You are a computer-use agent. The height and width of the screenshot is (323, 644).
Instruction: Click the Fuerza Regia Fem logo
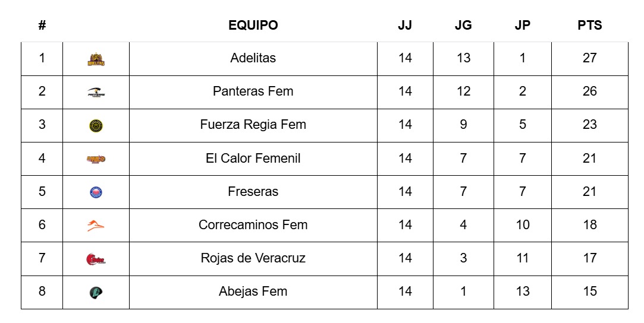(96, 125)
